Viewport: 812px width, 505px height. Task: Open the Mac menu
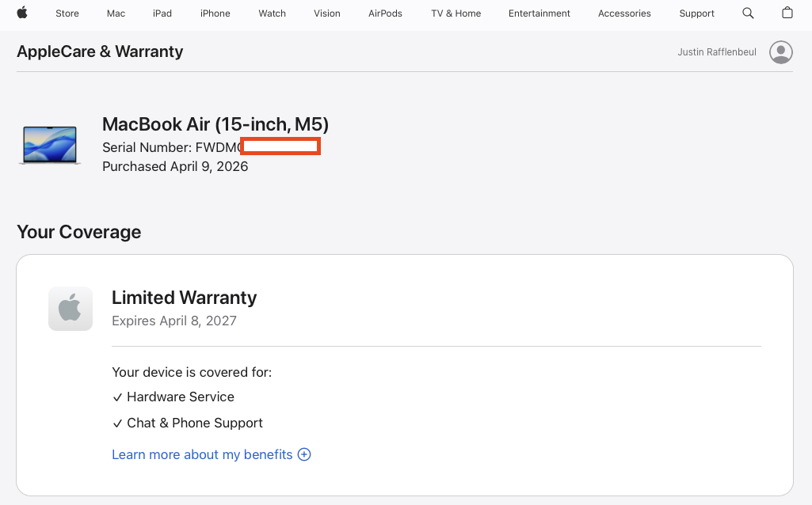tap(116, 13)
